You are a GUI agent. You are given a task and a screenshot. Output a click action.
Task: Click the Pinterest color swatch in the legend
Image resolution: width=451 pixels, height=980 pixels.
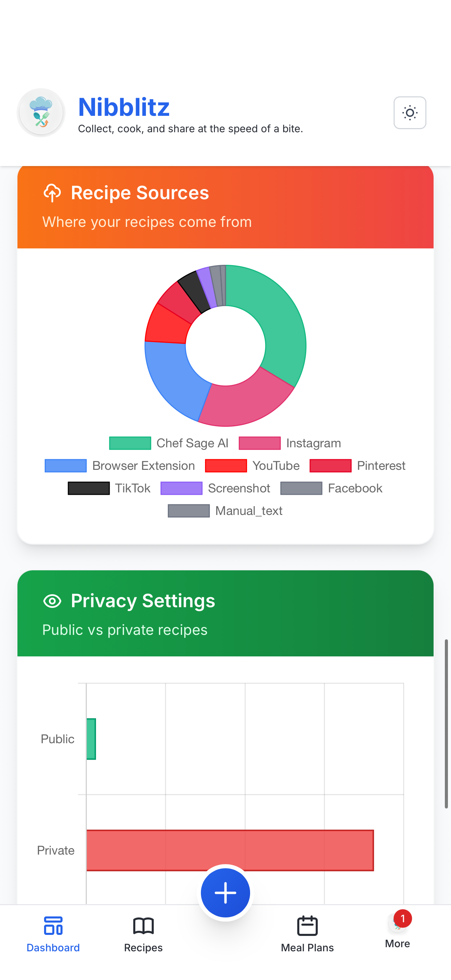(330, 465)
